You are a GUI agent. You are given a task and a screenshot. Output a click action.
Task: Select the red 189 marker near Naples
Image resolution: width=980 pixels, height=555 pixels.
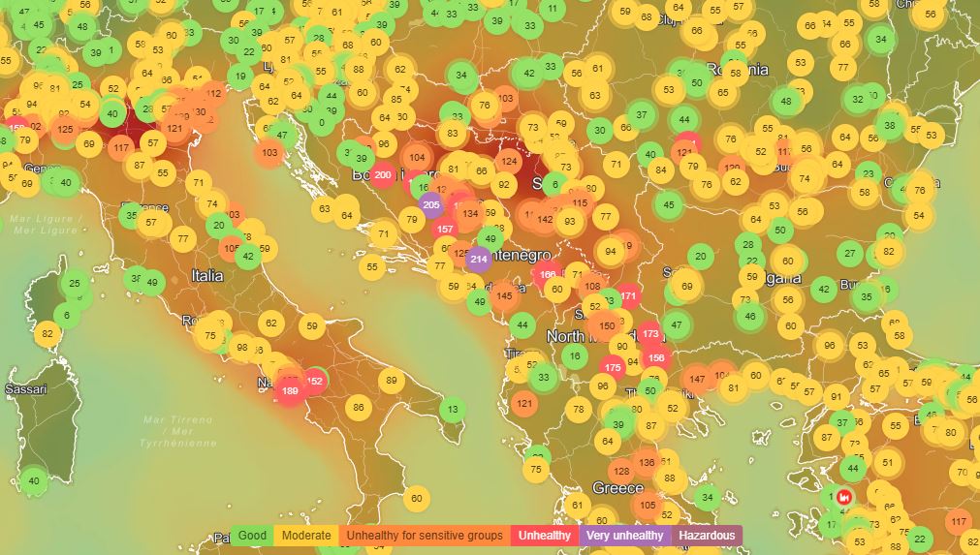[290, 390]
